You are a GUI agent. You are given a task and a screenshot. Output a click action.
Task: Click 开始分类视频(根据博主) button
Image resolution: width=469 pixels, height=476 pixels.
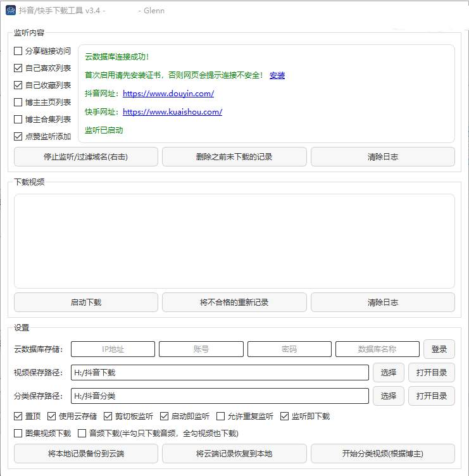tap(382, 454)
